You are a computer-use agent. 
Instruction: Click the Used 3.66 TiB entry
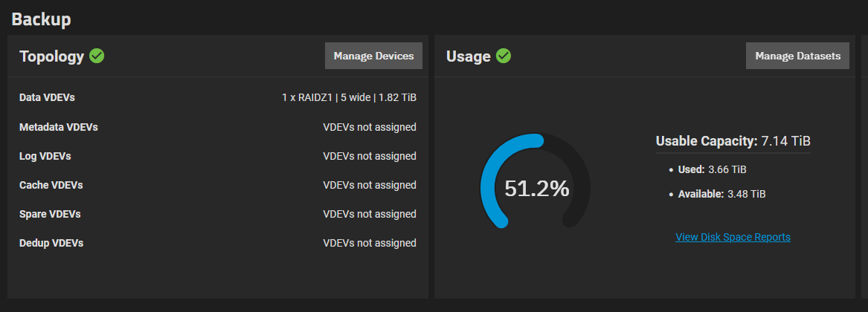(x=713, y=170)
